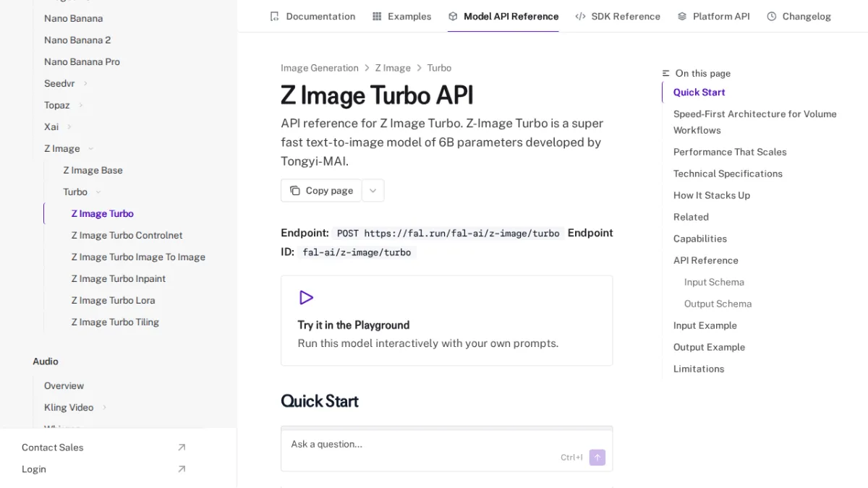Open the Audio Overview page

pyautogui.click(x=64, y=385)
